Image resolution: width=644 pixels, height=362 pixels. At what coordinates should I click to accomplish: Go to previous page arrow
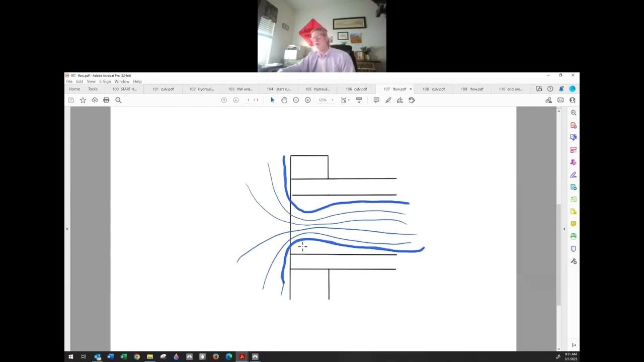click(224, 100)
